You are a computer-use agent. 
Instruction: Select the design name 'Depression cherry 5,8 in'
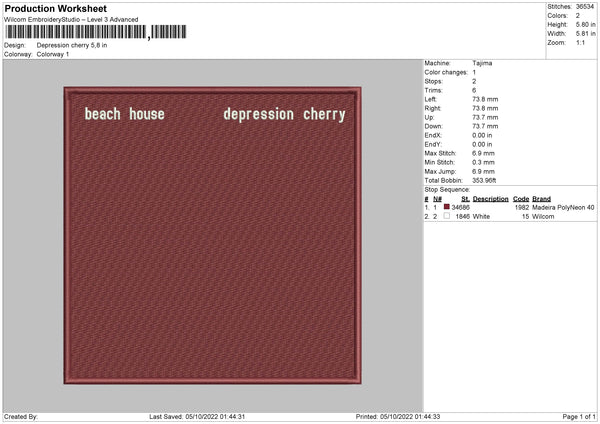click(x=72, y=45)
